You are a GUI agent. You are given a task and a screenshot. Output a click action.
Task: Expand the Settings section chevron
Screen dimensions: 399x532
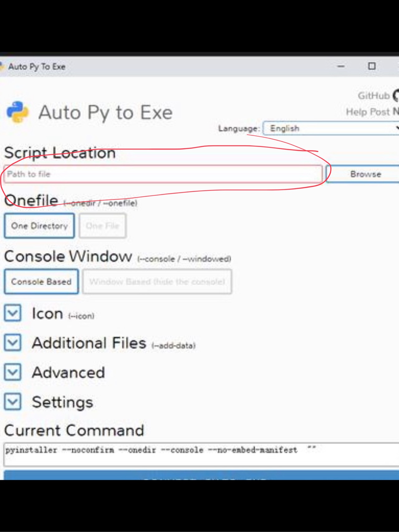tap(13, 401)
